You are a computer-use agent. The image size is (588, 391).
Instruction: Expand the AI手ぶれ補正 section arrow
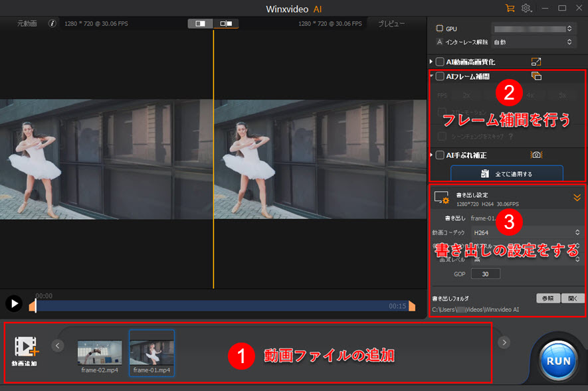point(432,155)
